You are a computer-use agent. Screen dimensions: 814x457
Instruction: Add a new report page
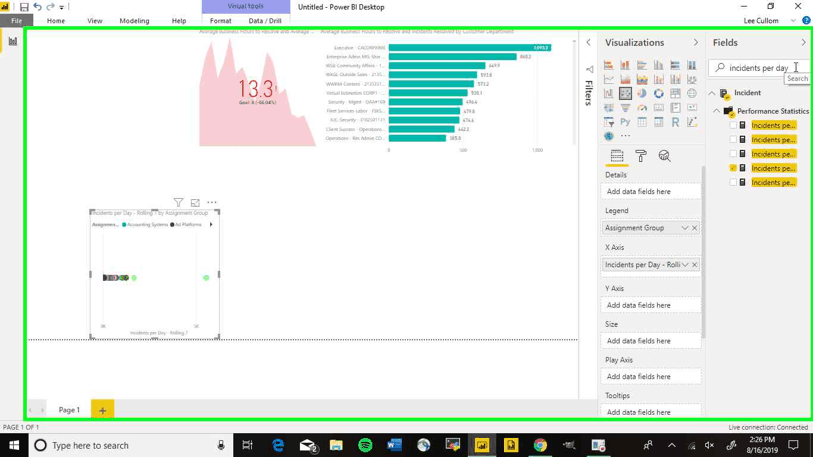click(102, 410)
